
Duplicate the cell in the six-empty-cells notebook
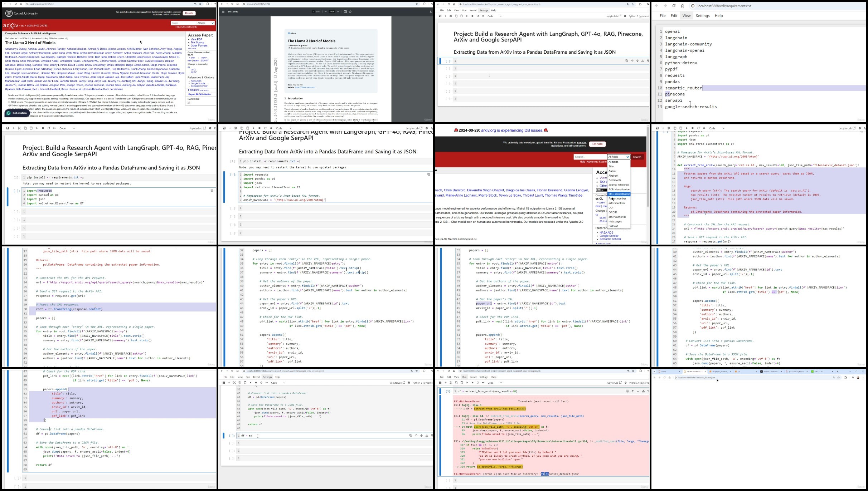[627, 61]
